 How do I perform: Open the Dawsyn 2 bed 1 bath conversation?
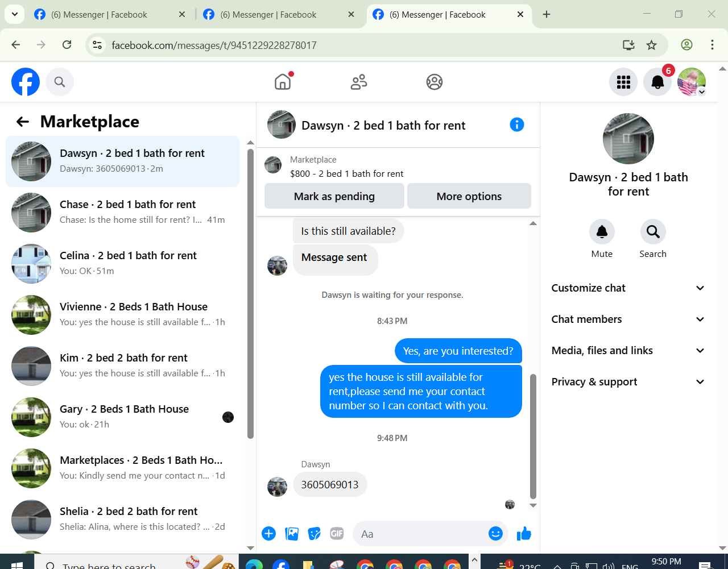pyautogui.click(x=122, y=161)
